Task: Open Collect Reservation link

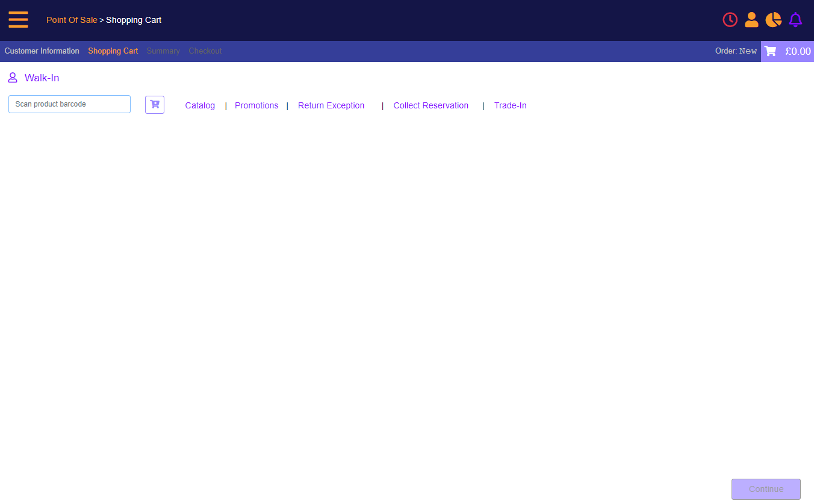Action: pos(431,105)
